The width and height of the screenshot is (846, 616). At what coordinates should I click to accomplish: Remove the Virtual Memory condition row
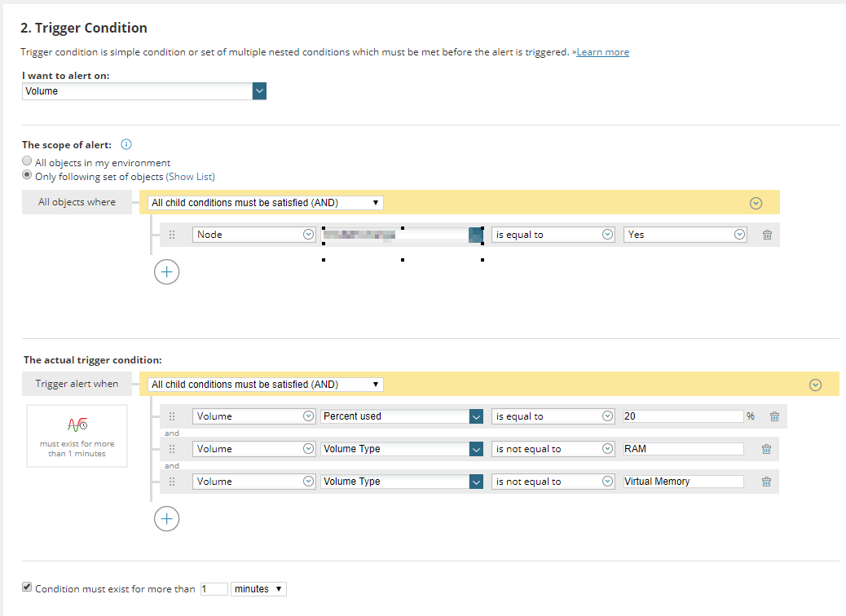coord(766,482)
